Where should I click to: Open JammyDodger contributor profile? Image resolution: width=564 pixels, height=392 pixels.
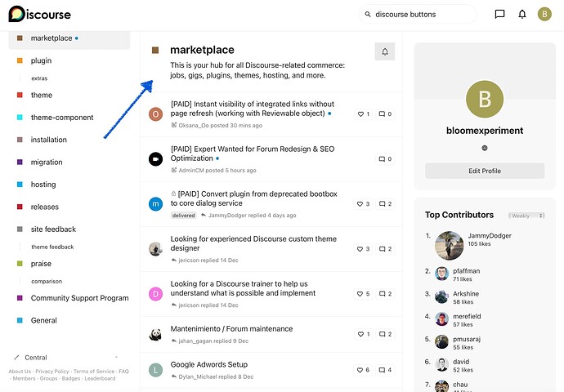(489, 236)
